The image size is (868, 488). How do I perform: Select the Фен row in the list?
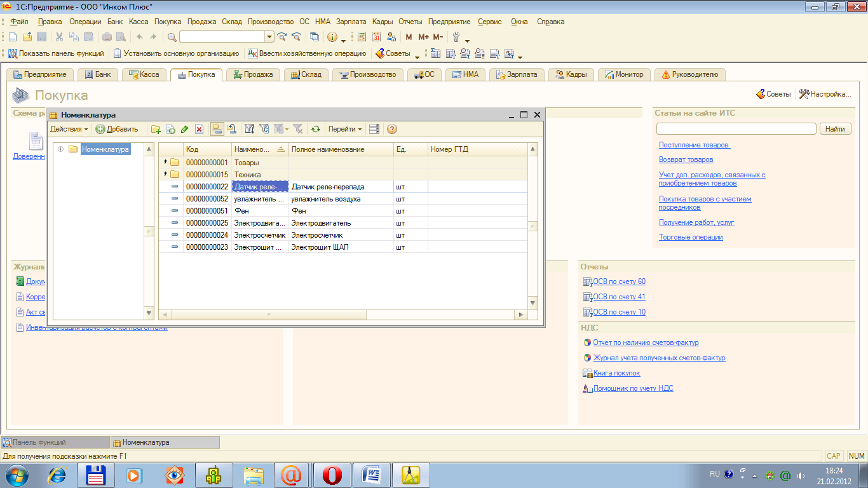point(343,210)
